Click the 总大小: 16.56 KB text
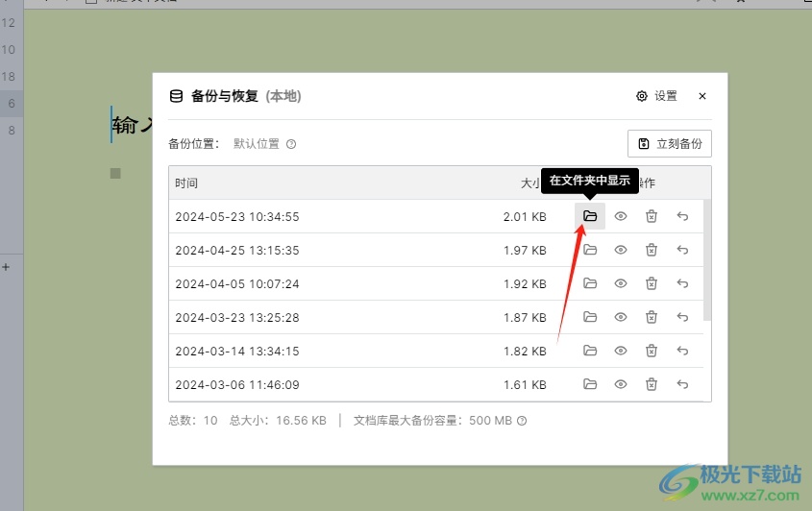Screen dimensions: 812x511 [x=278, y=421]
